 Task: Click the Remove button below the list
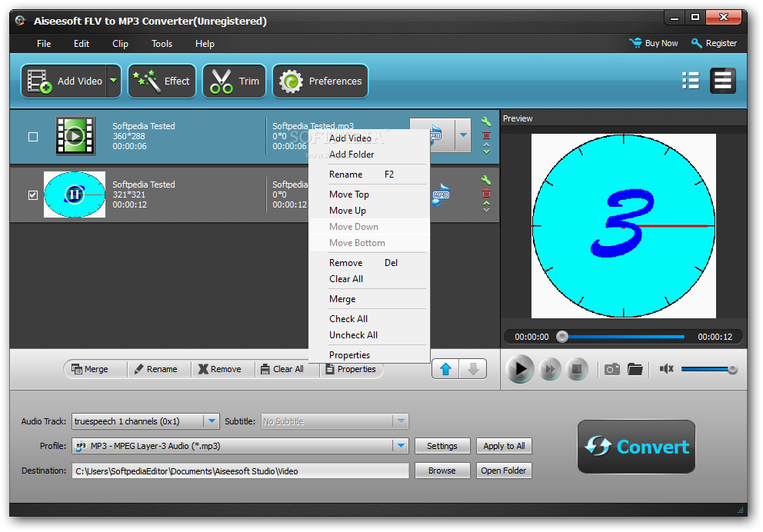(x=219, y=369)
